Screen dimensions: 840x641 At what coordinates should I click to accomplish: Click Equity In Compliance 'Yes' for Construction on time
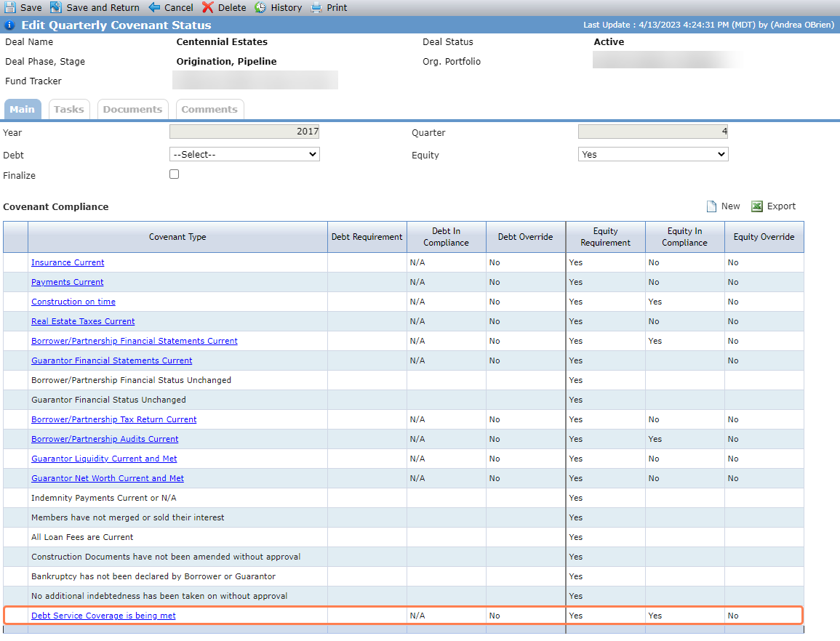coord(655,302)
